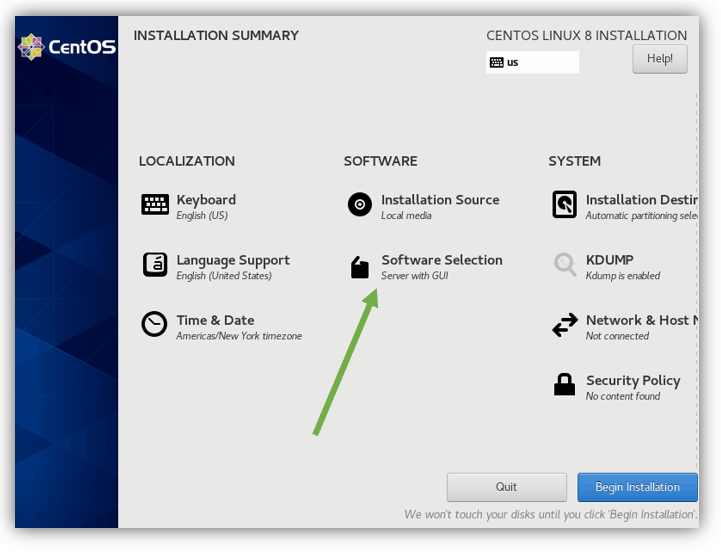Open the Keyboard settings label
The image size is (721, 560).
pyautogui.click(x=206, y=200)
